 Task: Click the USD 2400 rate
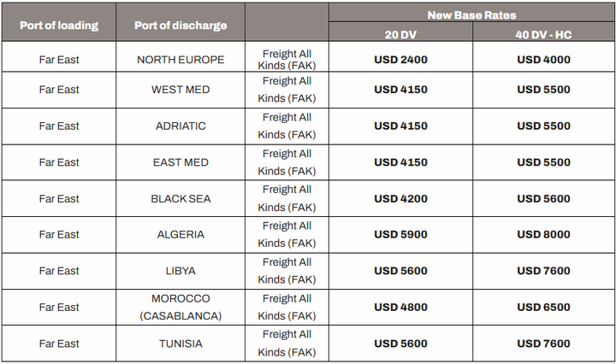click(400, 60)
